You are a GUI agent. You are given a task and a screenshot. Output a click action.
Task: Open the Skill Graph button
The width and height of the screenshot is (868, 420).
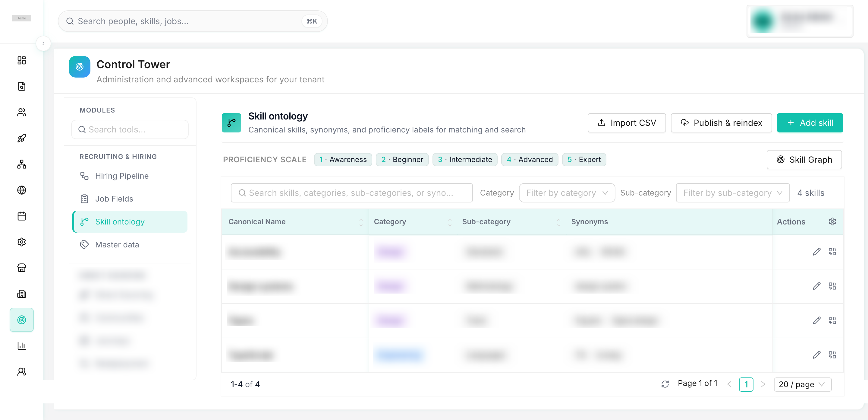click(x=804, y=160)
